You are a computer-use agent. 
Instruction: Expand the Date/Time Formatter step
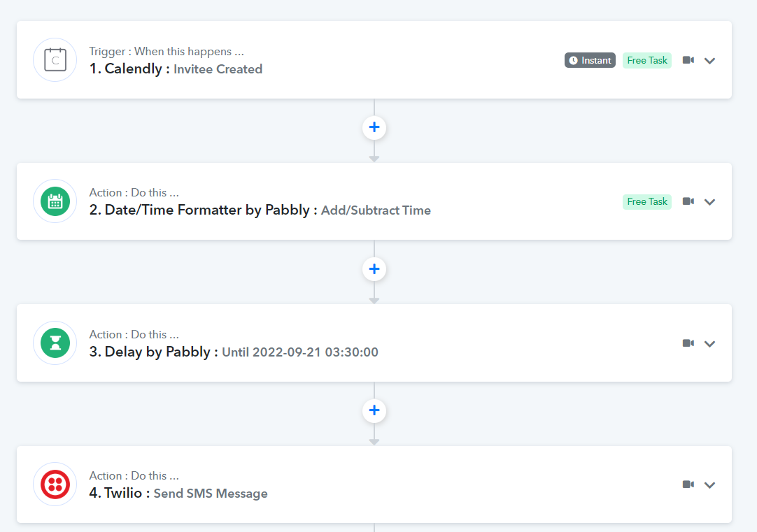[x=709, y=202]
